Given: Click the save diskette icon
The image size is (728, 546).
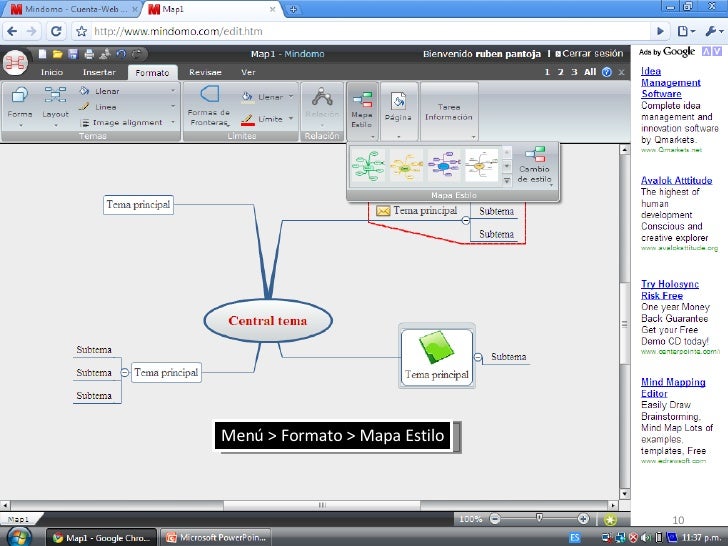Looking at the screenshot, I should pyautogui.click(x=73, y=54).
